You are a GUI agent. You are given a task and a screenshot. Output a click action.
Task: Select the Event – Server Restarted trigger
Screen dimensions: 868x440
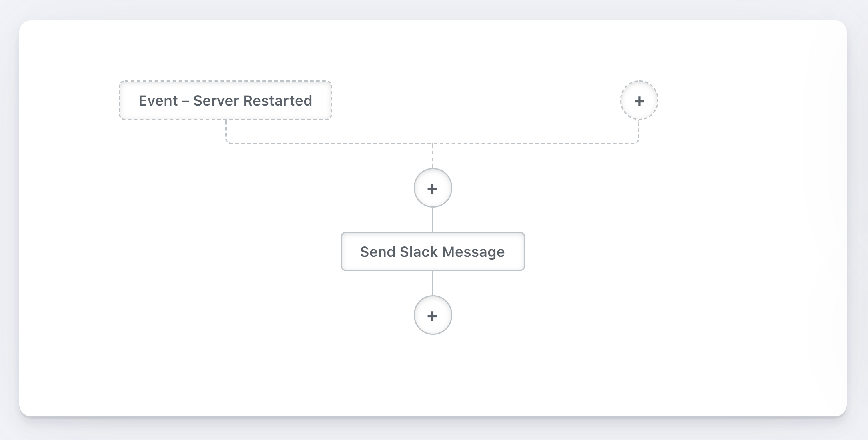pyautogui.click(x=225, y=100)
